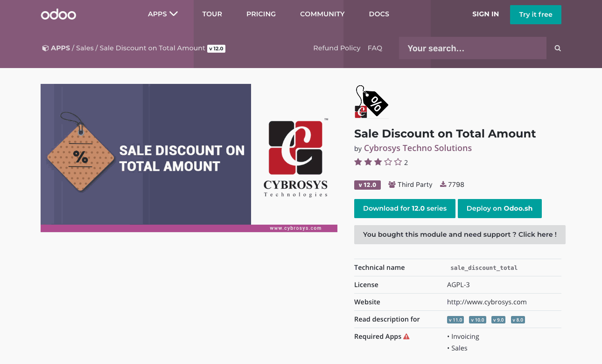
Task: Open the Sales breadcrumb category
Action: click(x=85, y=48)
